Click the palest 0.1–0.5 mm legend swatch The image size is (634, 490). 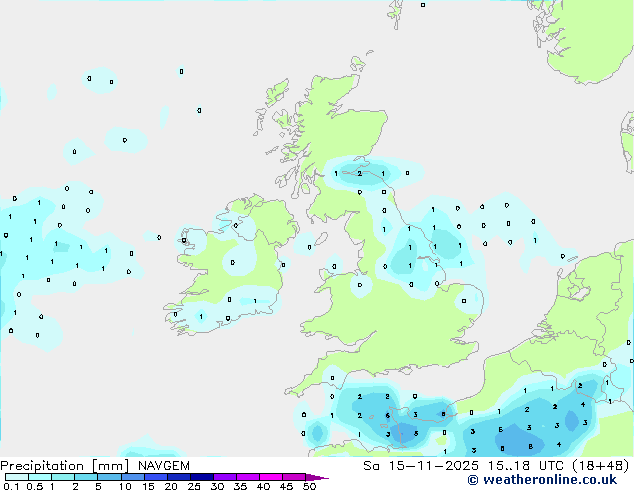click(x=17, y=477)
